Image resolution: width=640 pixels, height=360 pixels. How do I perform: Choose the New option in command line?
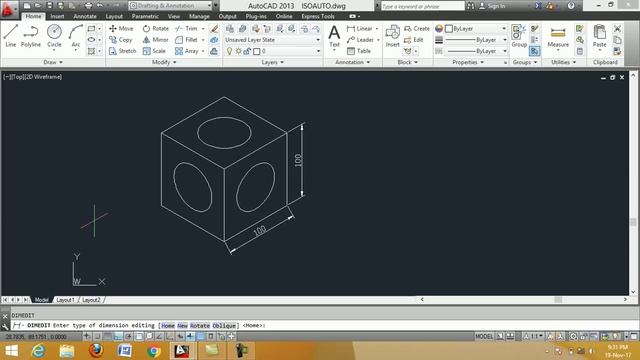(x=182, y=325)
